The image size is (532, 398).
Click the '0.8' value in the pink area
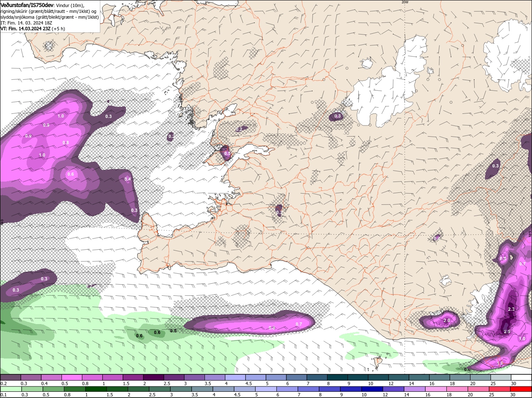pyautogui.click(x=66, y=142)
